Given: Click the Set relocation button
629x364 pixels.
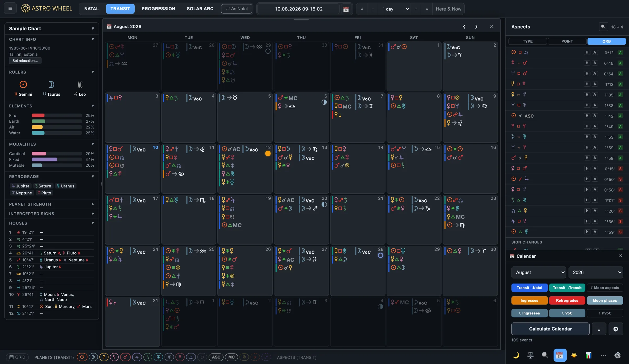Looking at the screenshot, I should [x=25, y=61].
